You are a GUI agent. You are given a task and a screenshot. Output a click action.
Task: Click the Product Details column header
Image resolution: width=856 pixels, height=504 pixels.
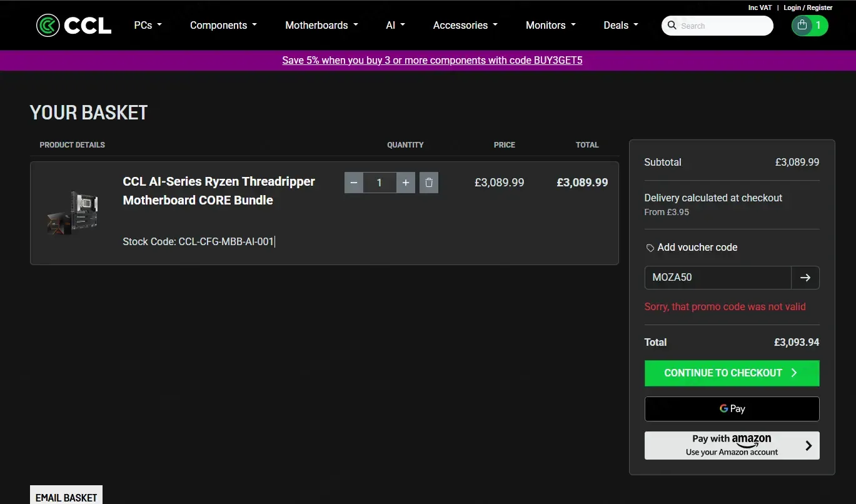tap(72, 145)
